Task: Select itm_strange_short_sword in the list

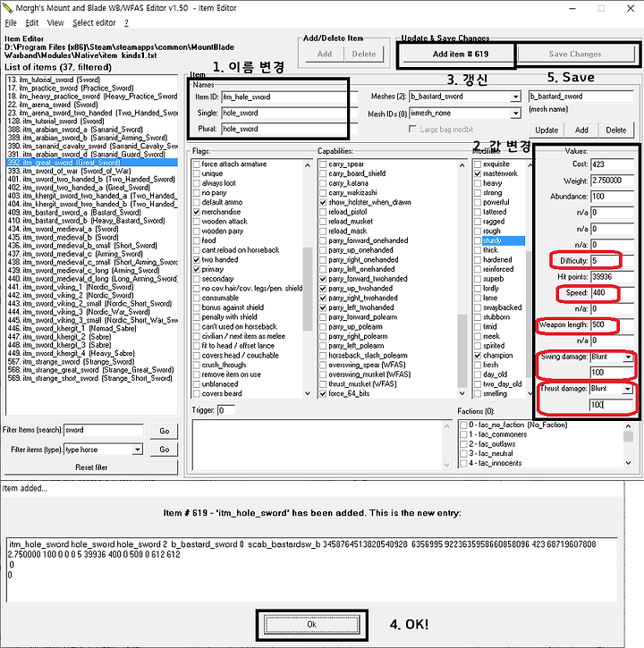Action: (92, 378)
